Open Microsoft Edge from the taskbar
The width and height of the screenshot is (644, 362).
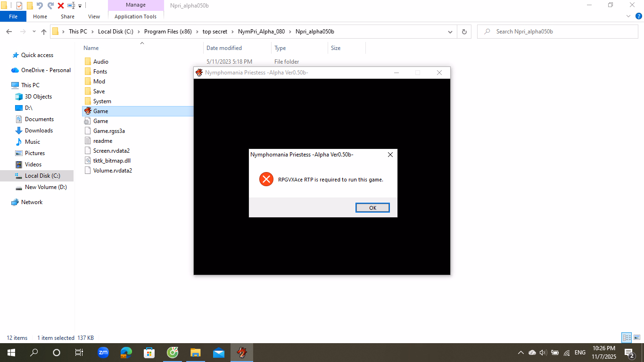tap(126, 353)
